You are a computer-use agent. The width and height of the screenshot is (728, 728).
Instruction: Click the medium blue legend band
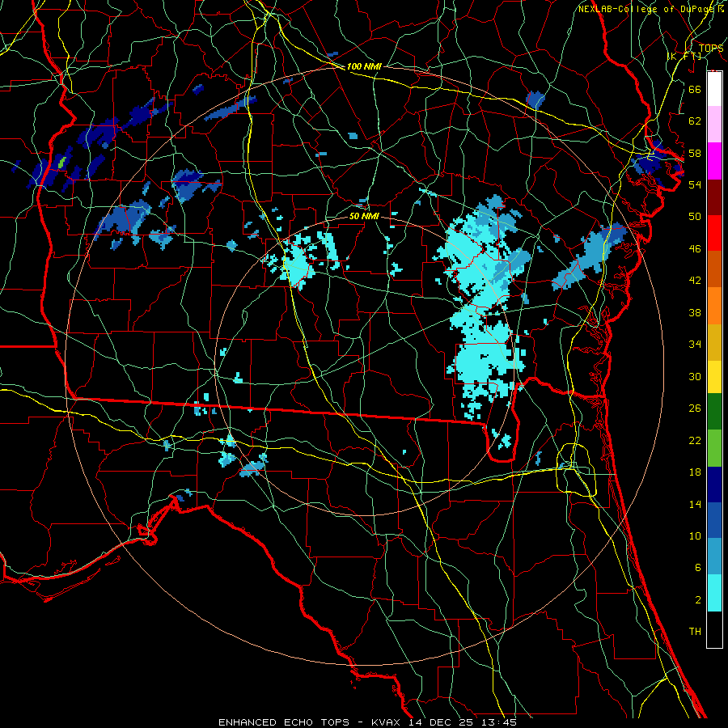[714, 520]
